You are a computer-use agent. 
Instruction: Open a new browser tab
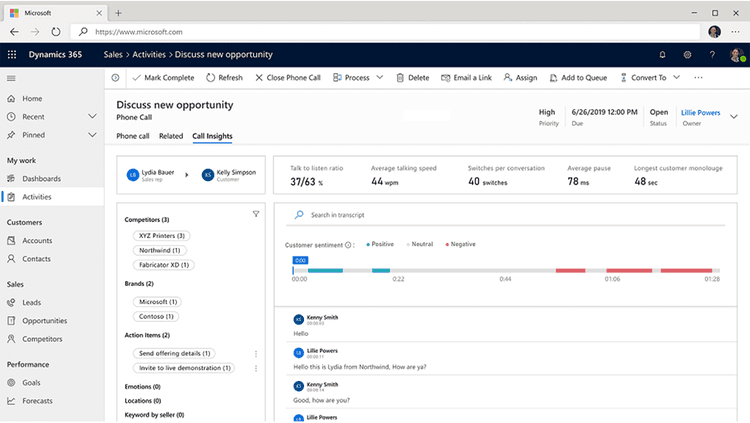click(118, 13)
